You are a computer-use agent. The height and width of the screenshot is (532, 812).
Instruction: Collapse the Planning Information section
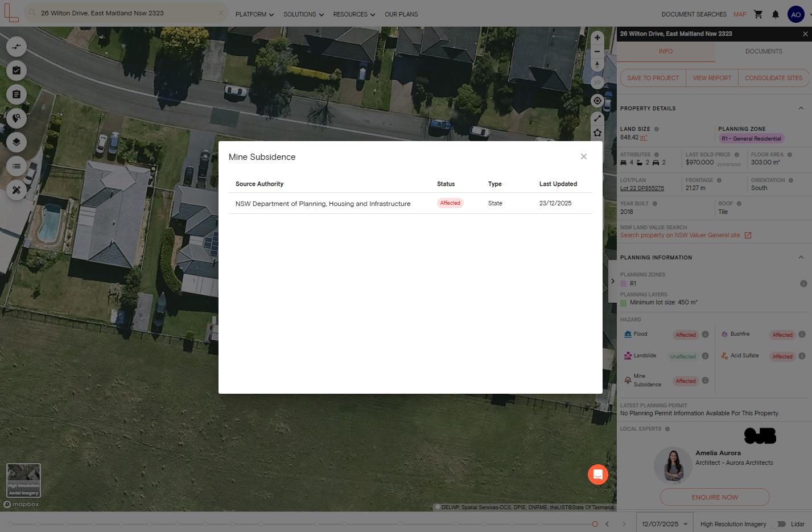(801, 257)
